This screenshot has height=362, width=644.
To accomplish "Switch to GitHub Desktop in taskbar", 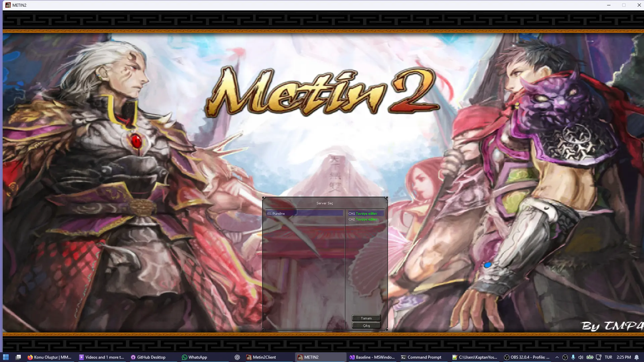I will pos(148,357).
